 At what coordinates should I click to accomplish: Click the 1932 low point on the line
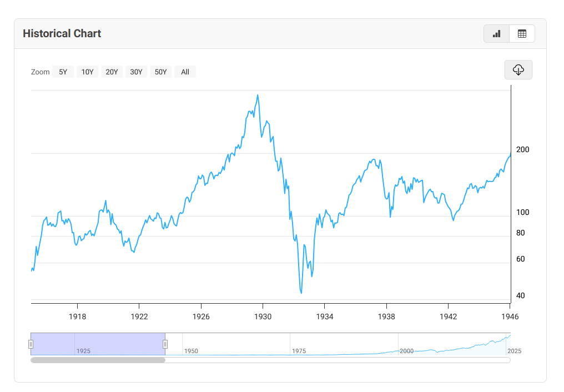point(301,293)
